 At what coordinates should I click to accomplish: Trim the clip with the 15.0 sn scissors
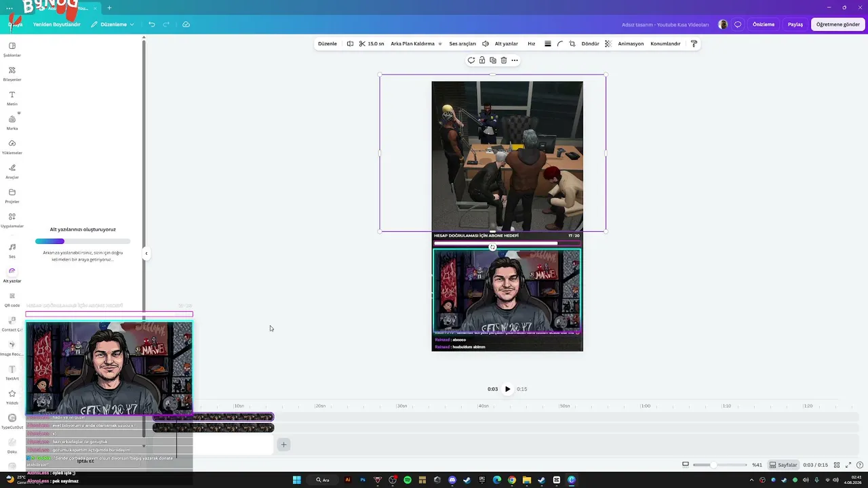coord(372,43)
